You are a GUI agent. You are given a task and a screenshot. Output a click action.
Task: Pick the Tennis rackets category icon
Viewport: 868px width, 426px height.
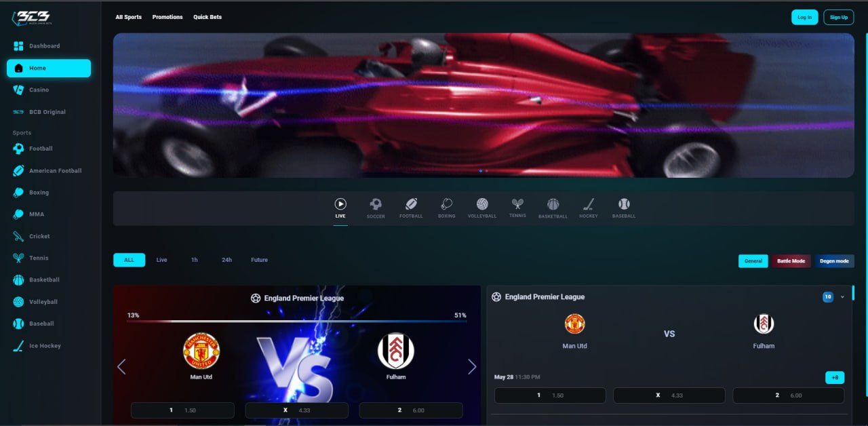(x=517, y=203)
